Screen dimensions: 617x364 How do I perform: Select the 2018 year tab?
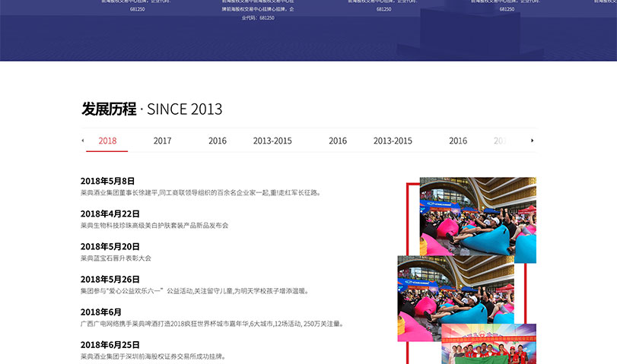click(x=107, y=141)
